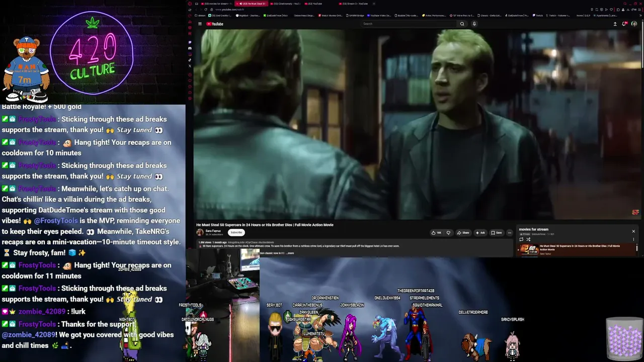Click the YouTube search magnifier button
Image resolution: width=644 pixels, height=362 pixels.
462,24
